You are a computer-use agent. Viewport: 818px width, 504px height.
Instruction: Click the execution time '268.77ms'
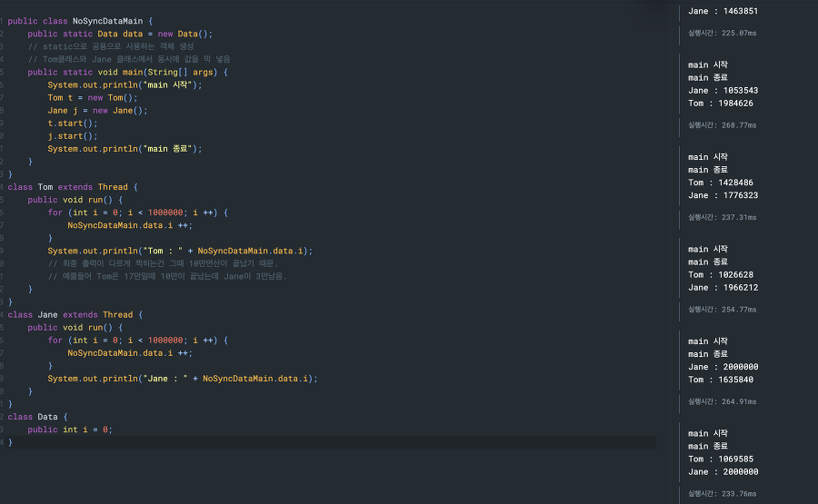click(x=739, y=125)
